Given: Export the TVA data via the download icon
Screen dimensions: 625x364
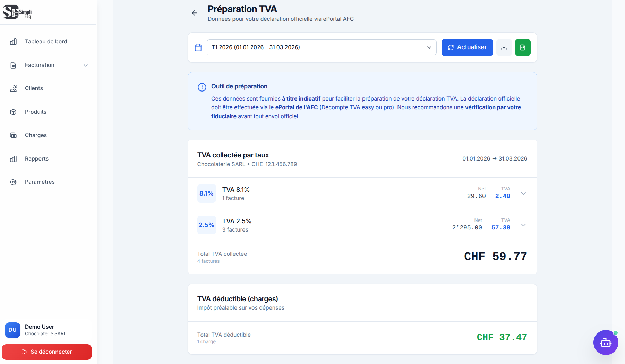Looking at the screenshot, I should (x=504, y=47).
